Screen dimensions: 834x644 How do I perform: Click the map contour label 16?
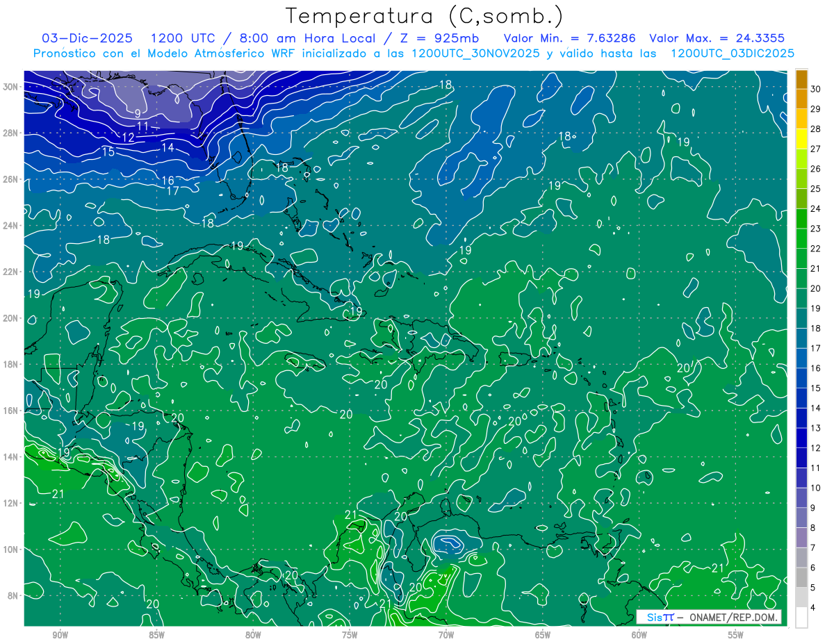pos(168,181)
